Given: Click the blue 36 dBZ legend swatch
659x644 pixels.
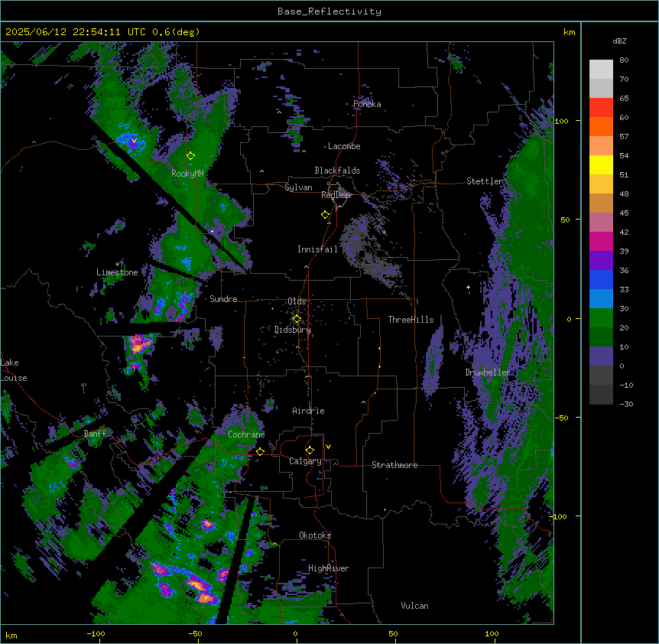Looking at the screenshot, I should click(x=601, y=279).
